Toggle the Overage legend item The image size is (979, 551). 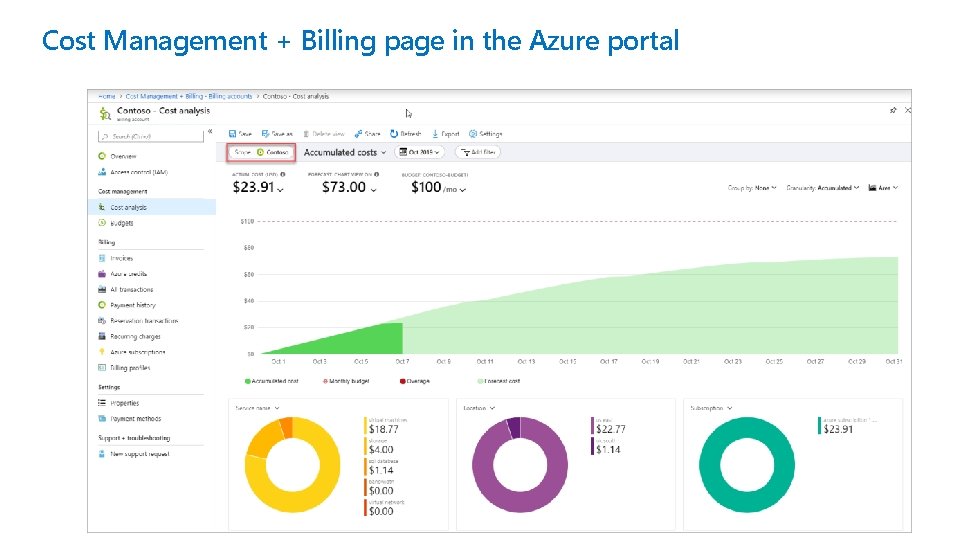tap(416, 381)
